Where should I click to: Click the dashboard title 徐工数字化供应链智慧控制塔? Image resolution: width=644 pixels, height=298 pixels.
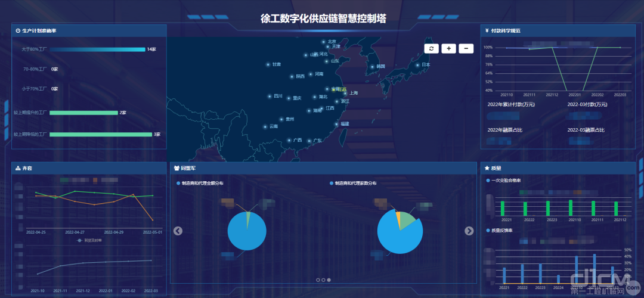click(323, 18)
